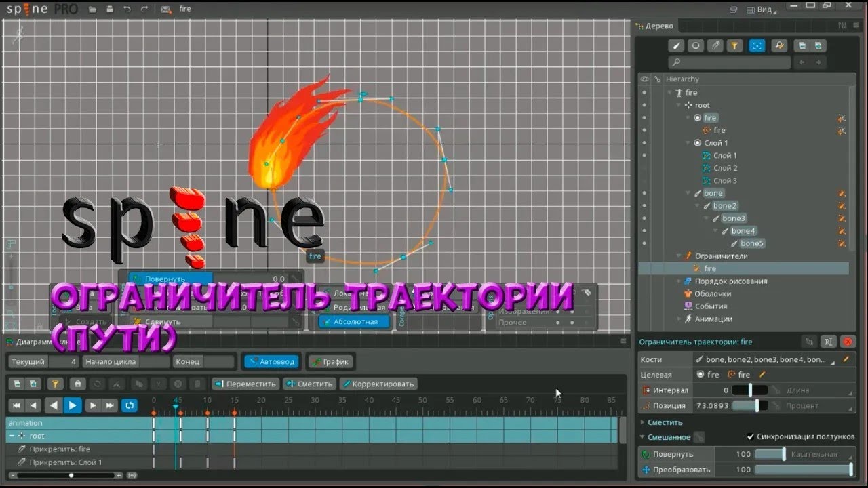The image size is (868, 488).
Task: Select the fire constraint row under Ограничители
Action: (743, 268)
